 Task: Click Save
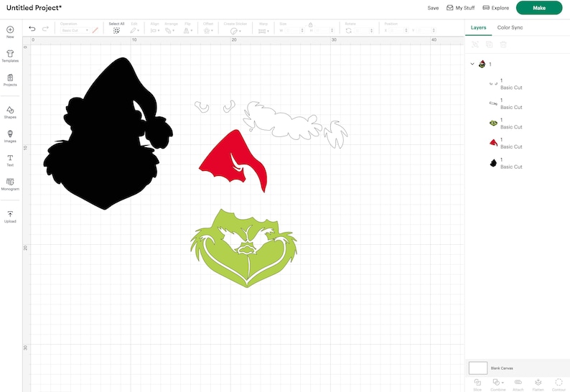(x=433, y=8)
